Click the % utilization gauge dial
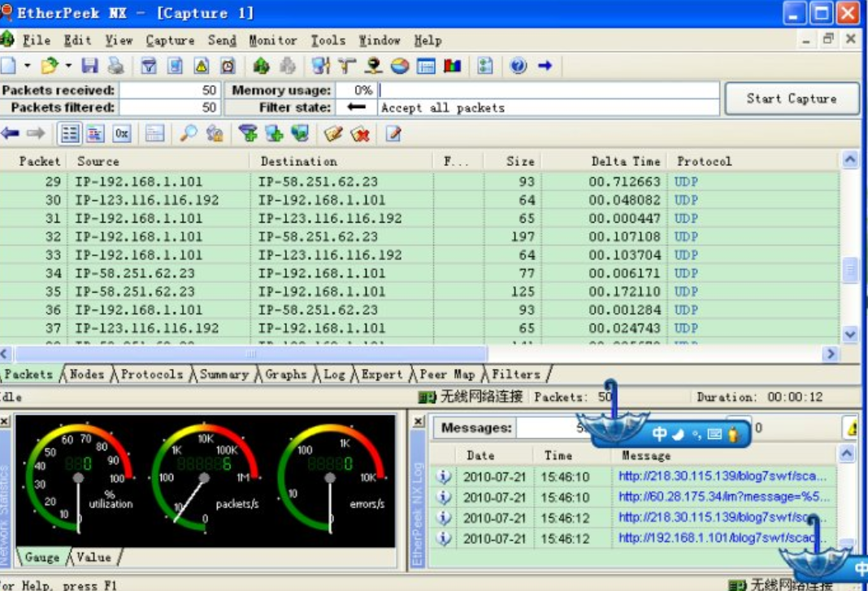The width and height of the screenshot is (868, 591). pos(78,479)
